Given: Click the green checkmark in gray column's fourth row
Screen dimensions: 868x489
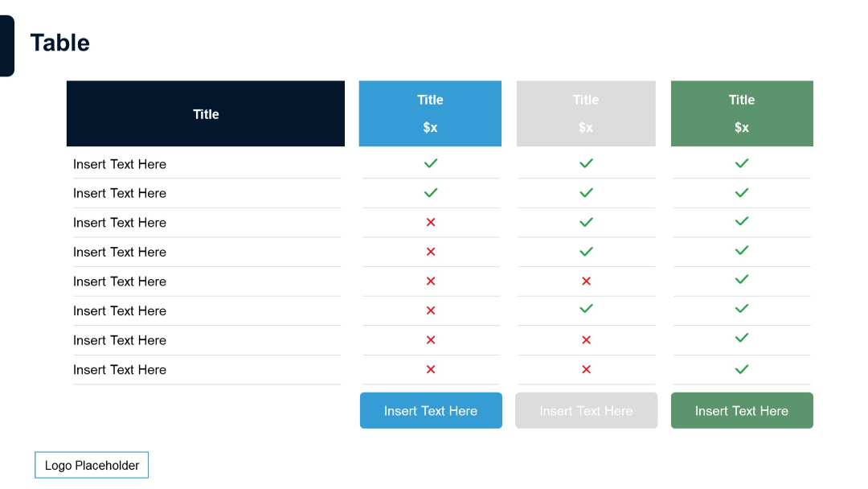Looking at the screenshot, I should [586, 250].
